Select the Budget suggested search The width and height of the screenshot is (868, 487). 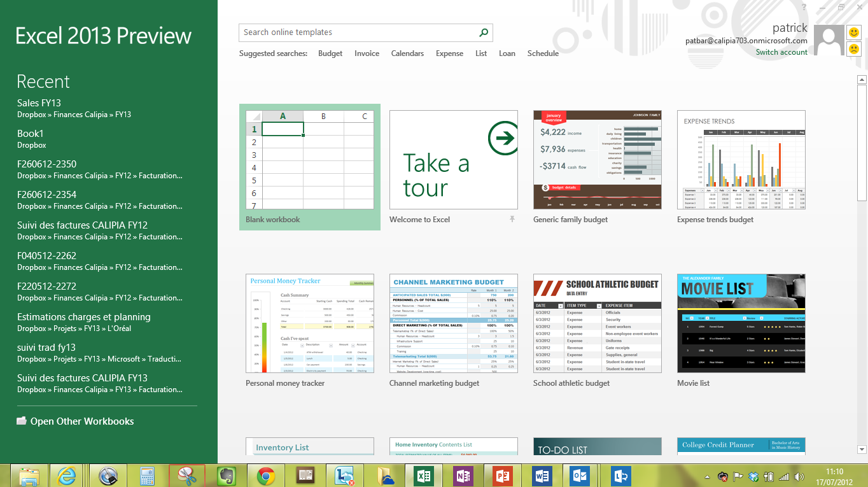click(x=330, y=53)
